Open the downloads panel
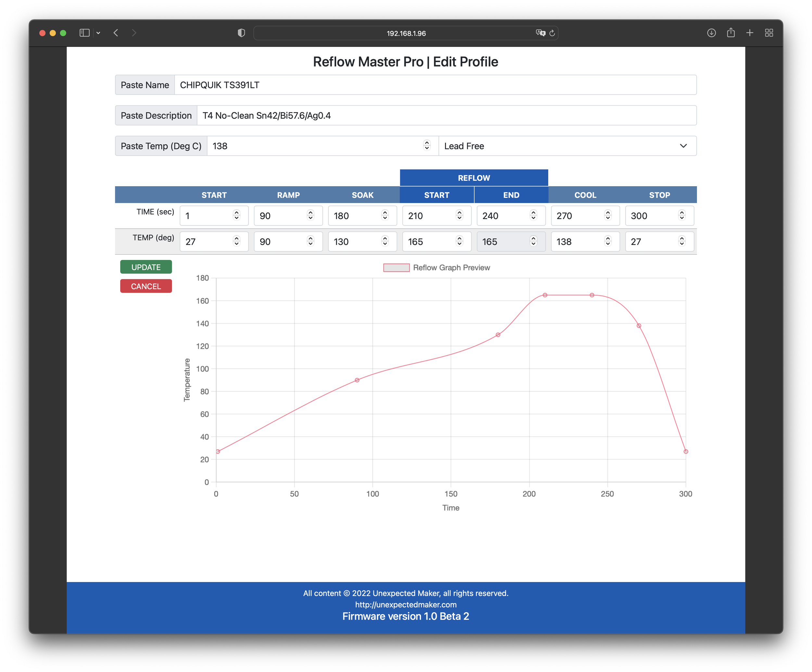This screenshot has width=812, height=672. click(711, 33)
